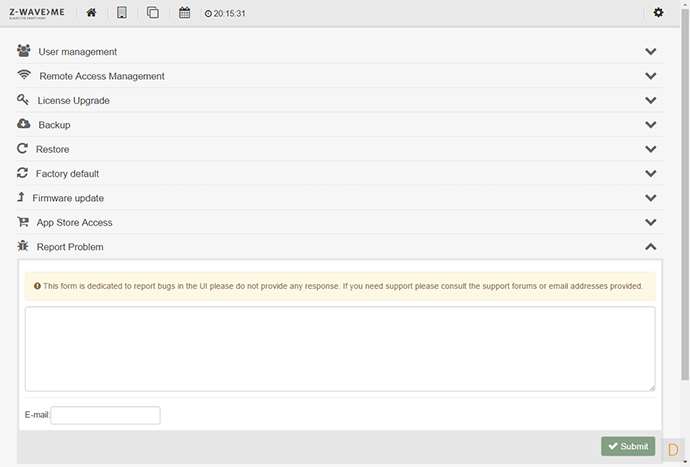
Task: Click the E-mail input field
Action: (105, 415)
